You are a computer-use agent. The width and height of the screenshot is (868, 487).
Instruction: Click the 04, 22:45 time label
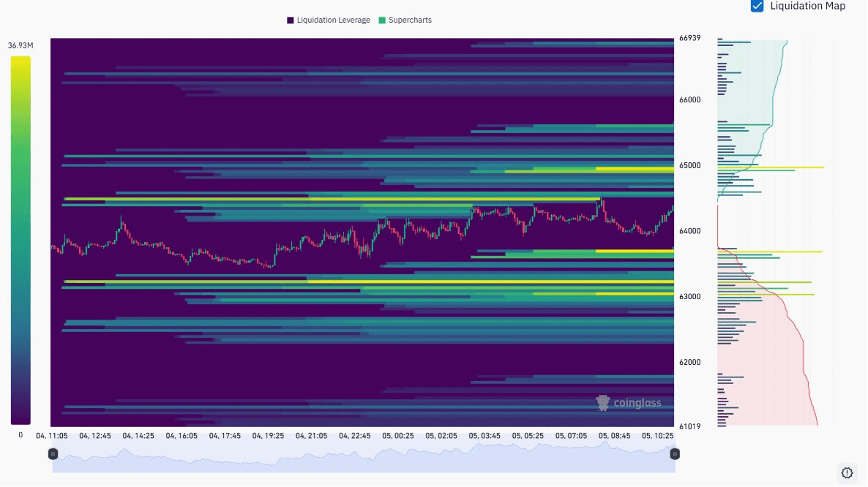[354, 436]
